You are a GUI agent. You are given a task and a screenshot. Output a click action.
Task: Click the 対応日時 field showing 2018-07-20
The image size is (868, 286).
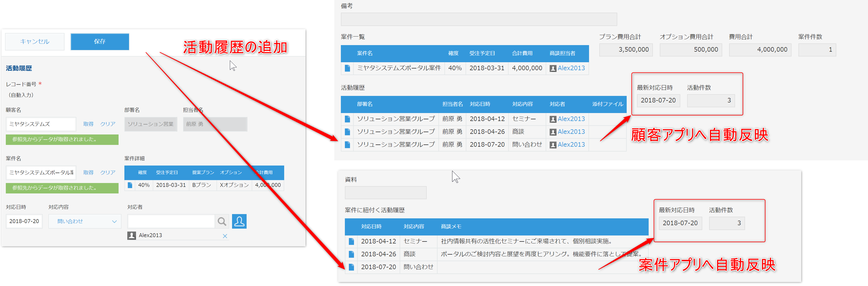tap(24, 221)
